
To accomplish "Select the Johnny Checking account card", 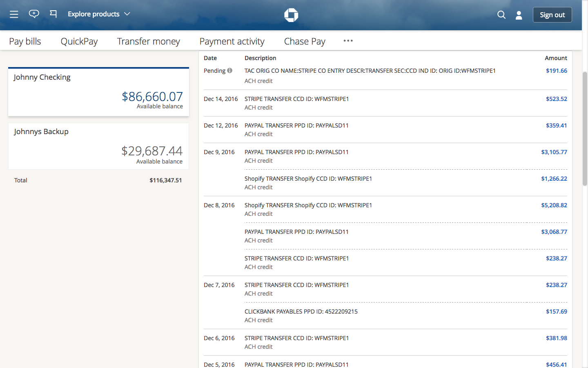I will [98, 92].
